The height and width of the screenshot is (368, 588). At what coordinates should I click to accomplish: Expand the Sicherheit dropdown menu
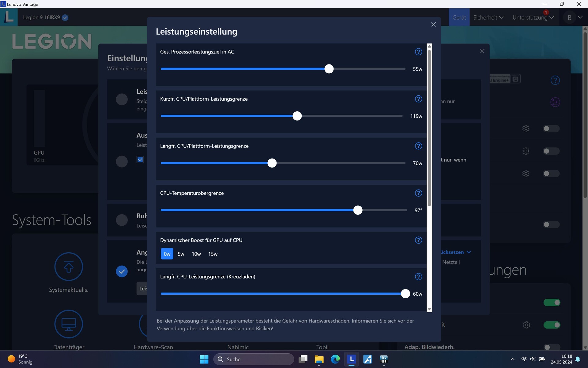(488, 17)
